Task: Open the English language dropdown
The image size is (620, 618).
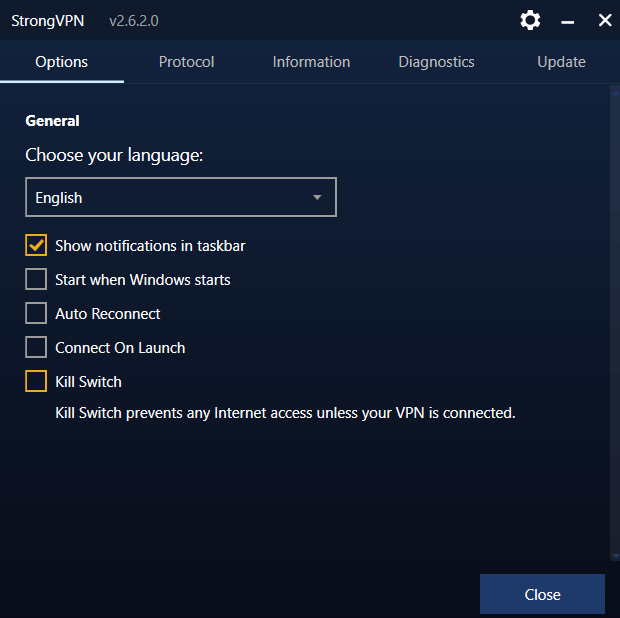Action: point(181,197)
